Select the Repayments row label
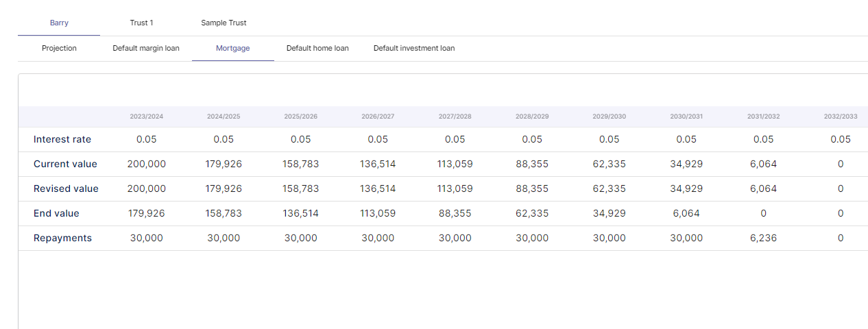This screenshot has height=329, width=868. [62, 238]
